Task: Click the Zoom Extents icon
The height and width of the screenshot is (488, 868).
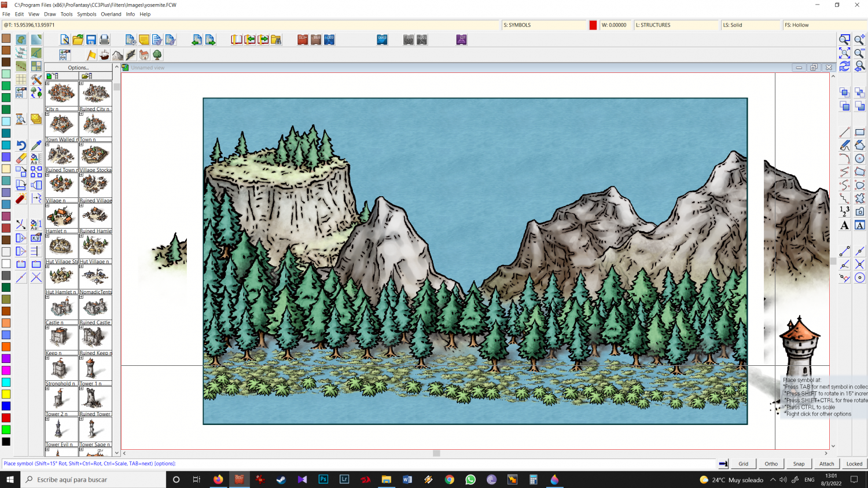Action: 845,53
